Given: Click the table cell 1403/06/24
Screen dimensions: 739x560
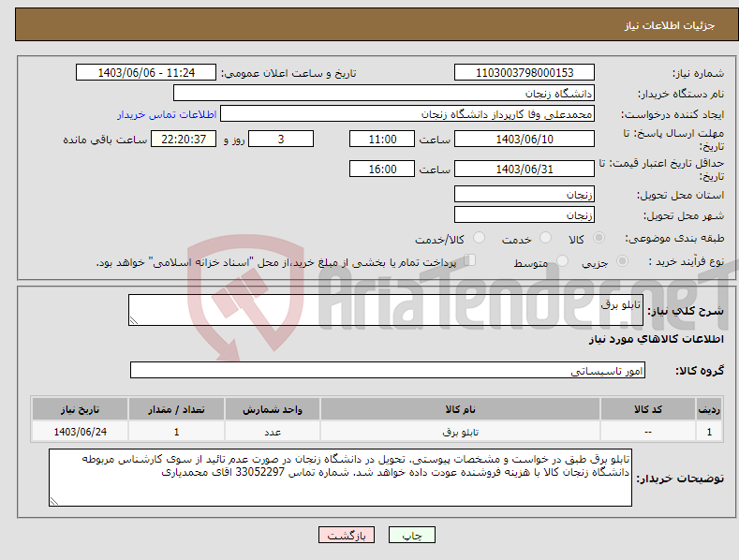Looking at the screenshot, I should [81, 432].
